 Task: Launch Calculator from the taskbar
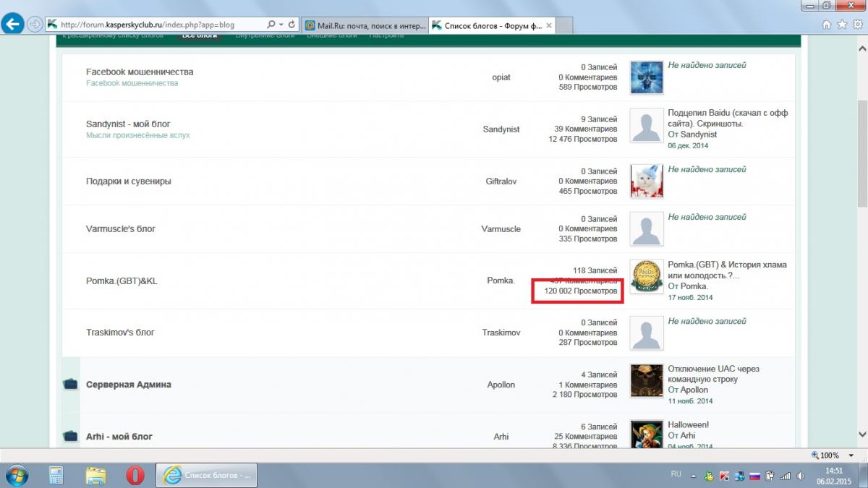(56, 476)
